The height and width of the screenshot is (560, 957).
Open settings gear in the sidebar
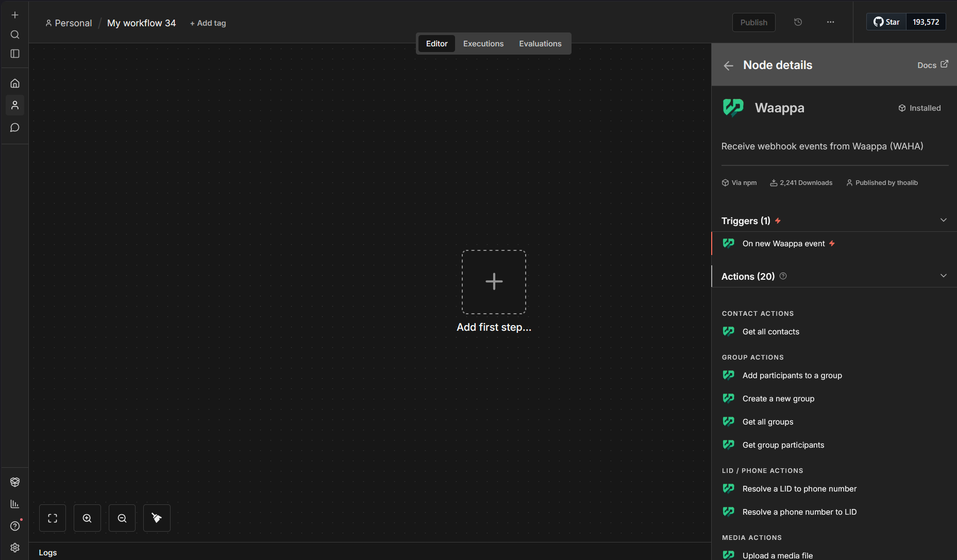coord(15,548)
